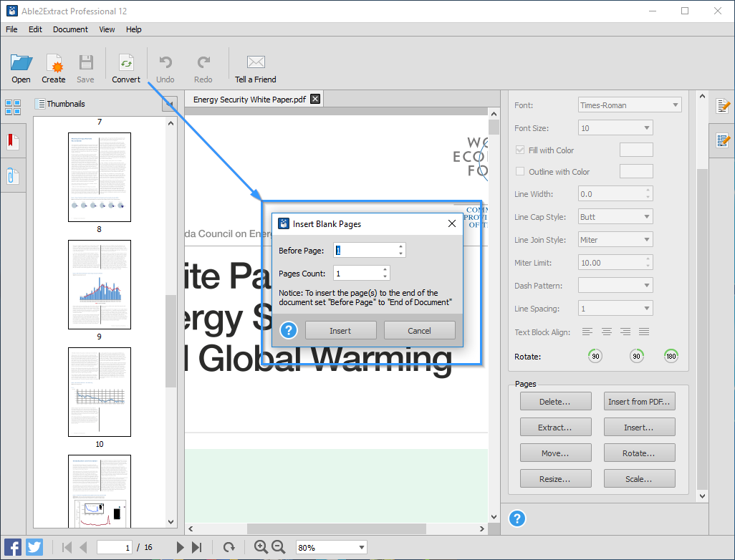Click the Fill with Color swatch
Viewport: 735px width, 560px height.
(635, 150)
